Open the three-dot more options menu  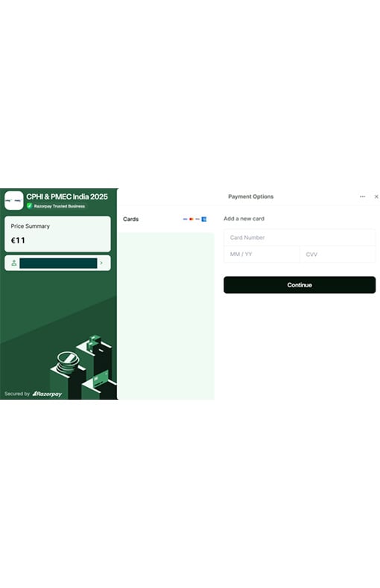click(x=362, y=196)
